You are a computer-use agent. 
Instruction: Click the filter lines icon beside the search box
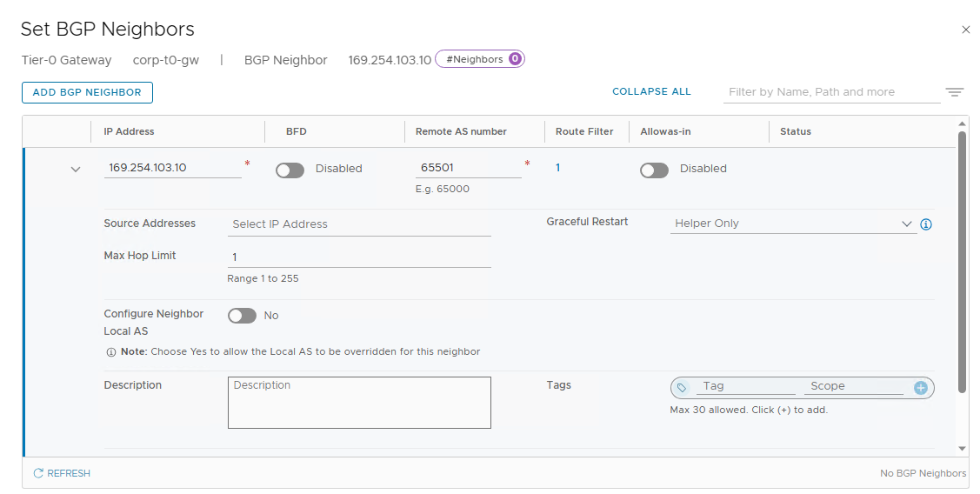954,92
